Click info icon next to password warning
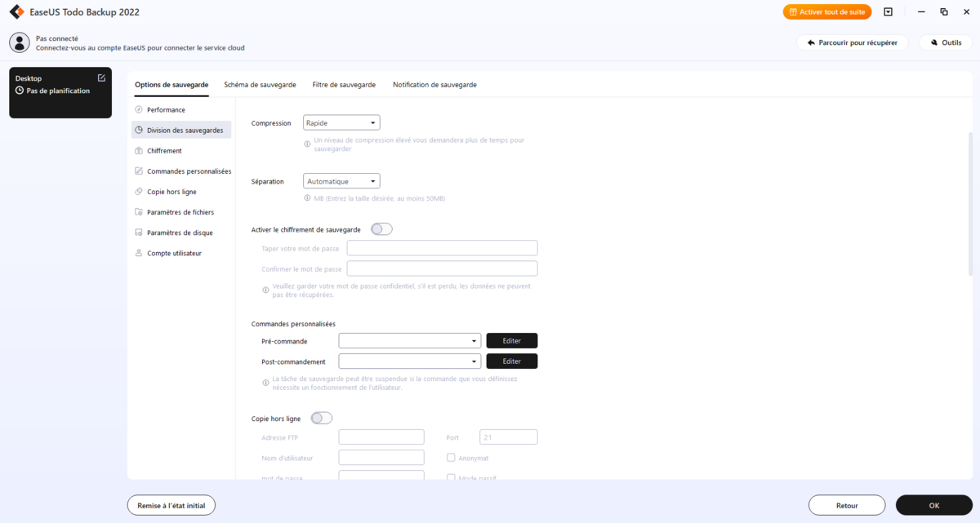This screenshot has width=980, height=523. [x=265, y=290]
